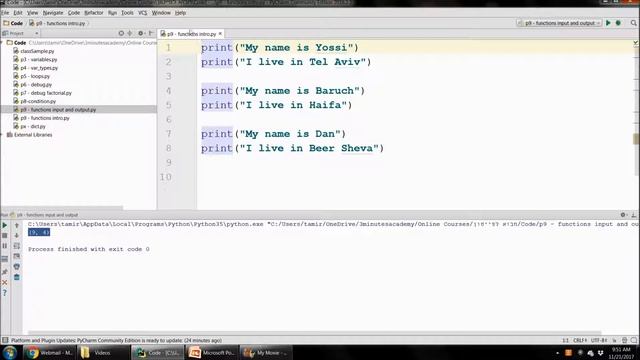The image size is (640, 360).
Task: Click the editor vertical scrollbar marker
Action: pyautogui.click(x=636, y=139)
